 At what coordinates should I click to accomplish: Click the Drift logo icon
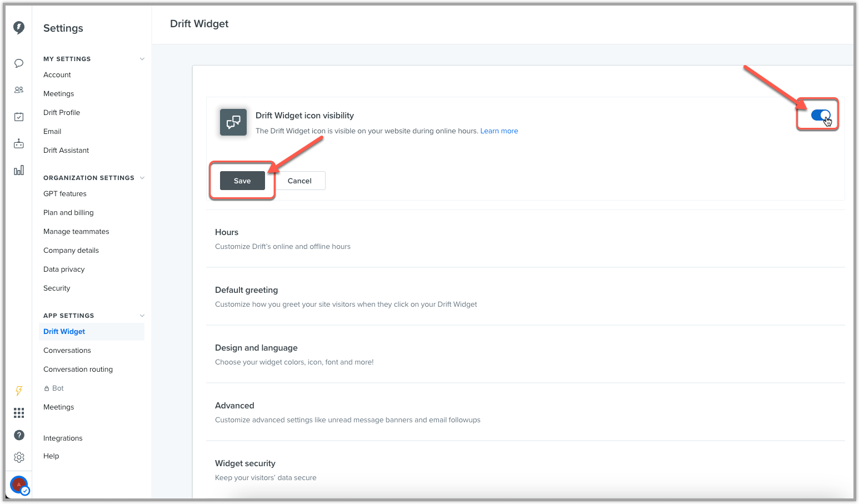[19, 28]
